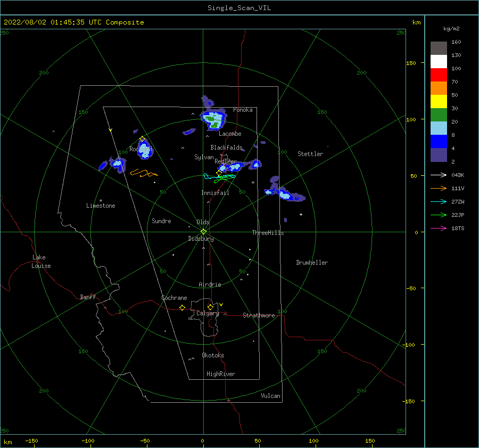Image resolution: width=479 pixels, height=448 pixels.
Task: Click the Airdrie city label
Action: pos(210,284)
